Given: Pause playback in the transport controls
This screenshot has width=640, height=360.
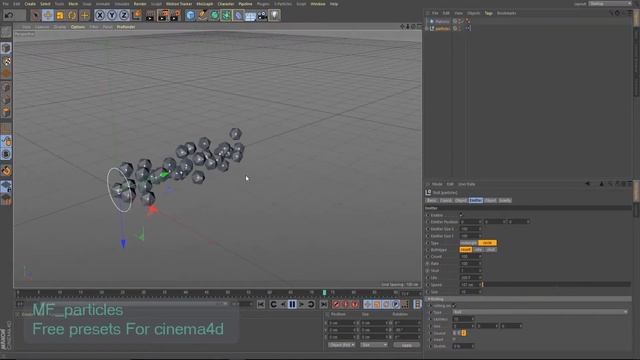Looking at the screenshot, I should click(292, 304).
